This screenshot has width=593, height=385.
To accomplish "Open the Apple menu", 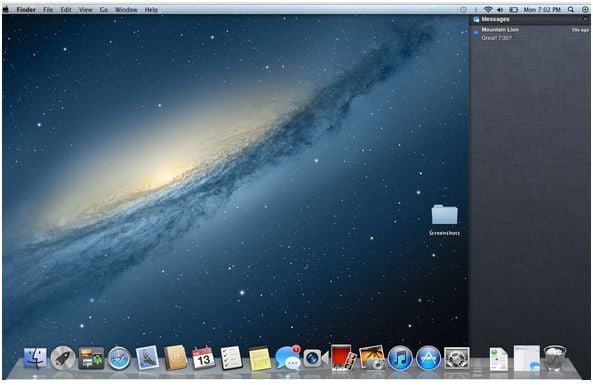I will (x=6, y=9).
